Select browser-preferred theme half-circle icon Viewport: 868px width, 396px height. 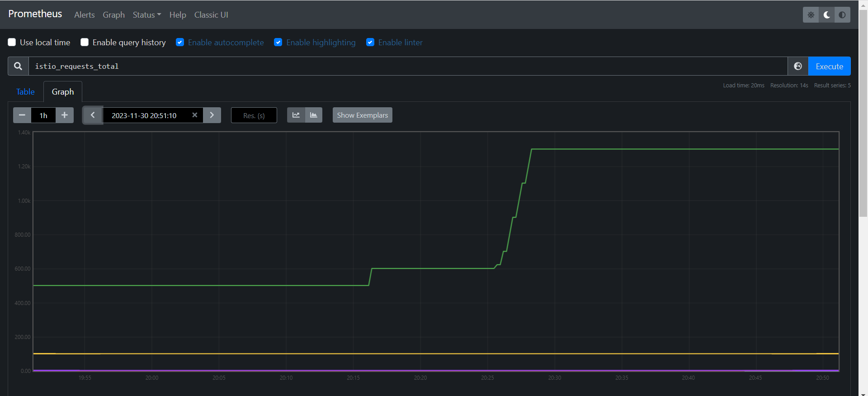[x=842, y=15]
